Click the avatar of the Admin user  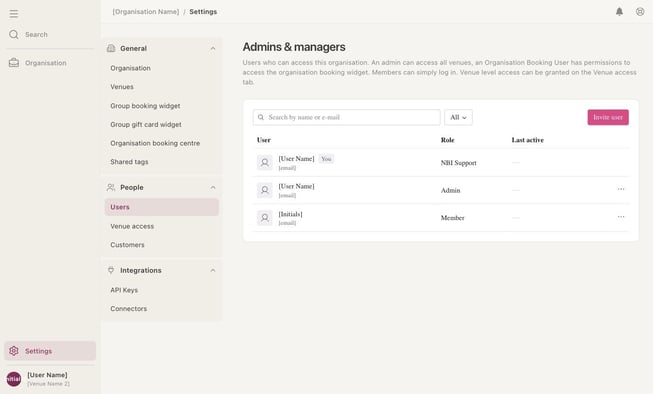264,190
